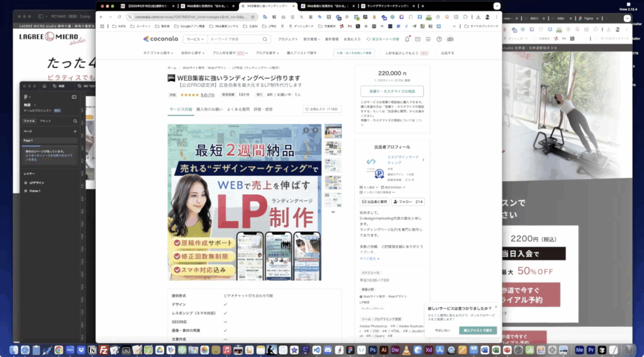Open X bookmark icon in bookmarks bar
The width and height of the screenshot is (644, 357).
point(358,26)
